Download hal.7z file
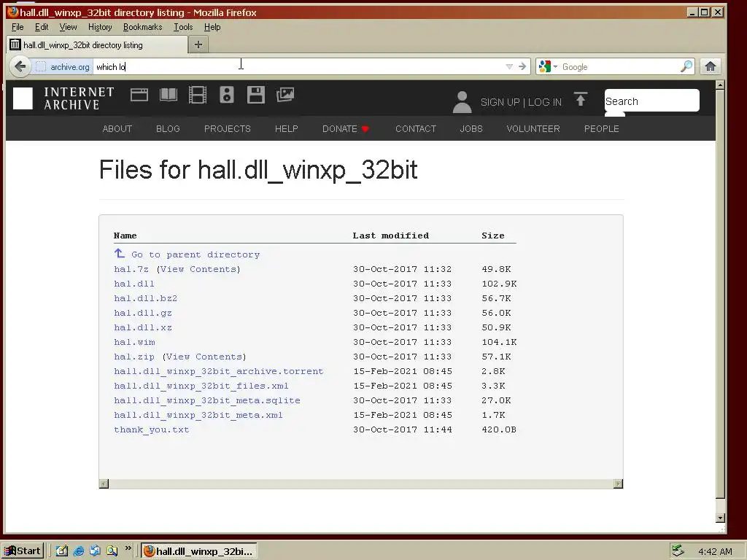The width and height of the screenshot is (747, 560). pyautogui.click(x=131, y=269)
